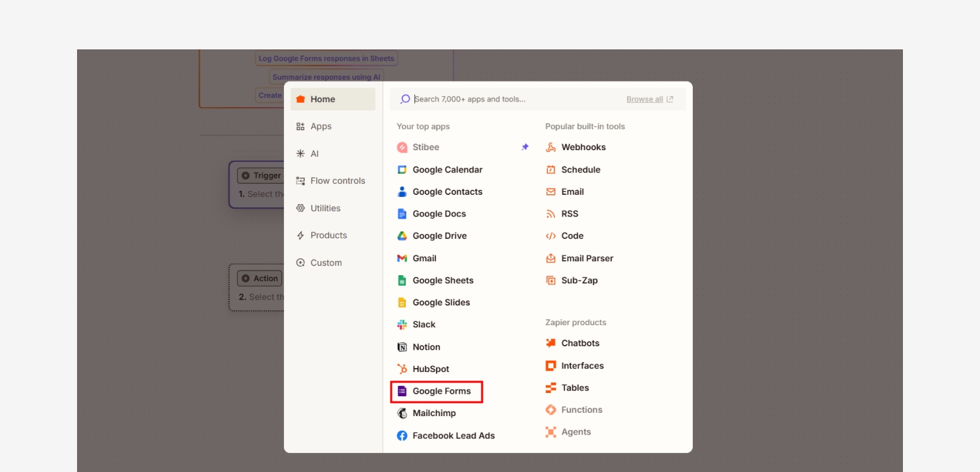Select the Facebook Lead Ads icon
980x472 pixels.
click(x=402, y=436)
